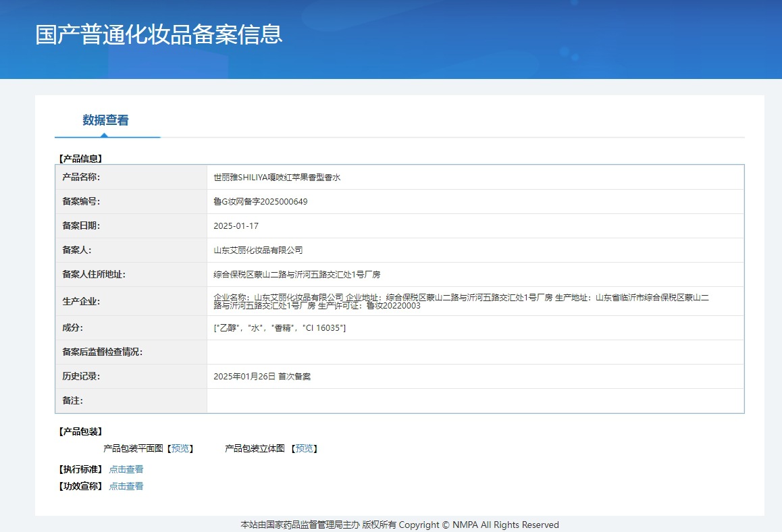Screen dimensions: 782x532
Task: Click the 【功效宣称】 label
Action: click(x=80, y=486)
